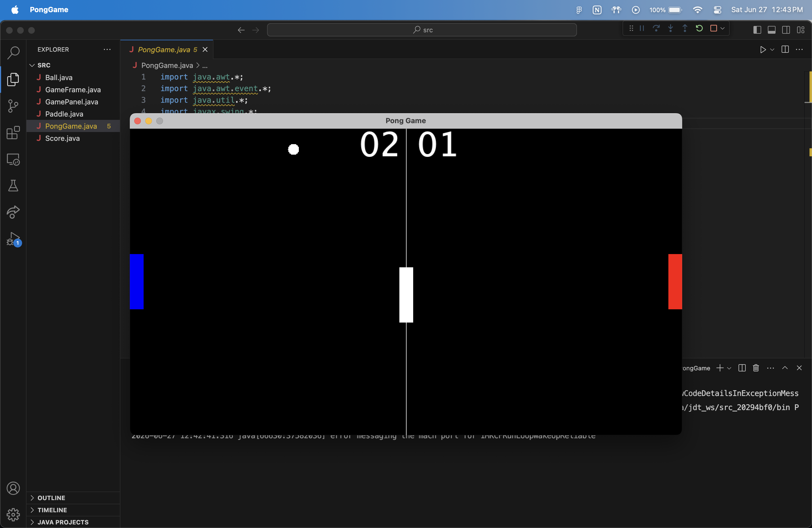Open Ball.java from the explorer

click(73, 77)
